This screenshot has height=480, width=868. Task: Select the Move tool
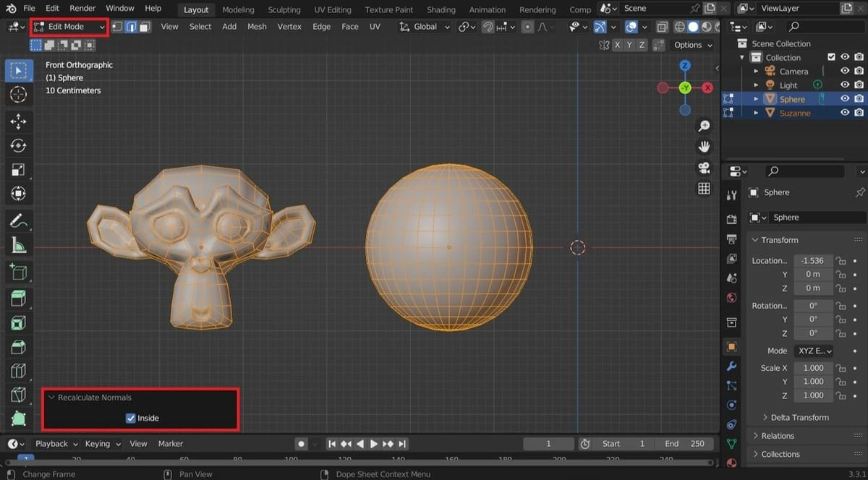[18, 122]
